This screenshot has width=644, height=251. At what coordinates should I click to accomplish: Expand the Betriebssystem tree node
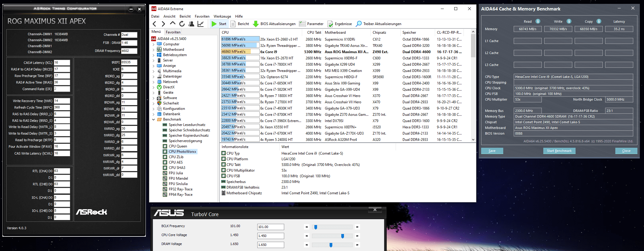(154, 55)
